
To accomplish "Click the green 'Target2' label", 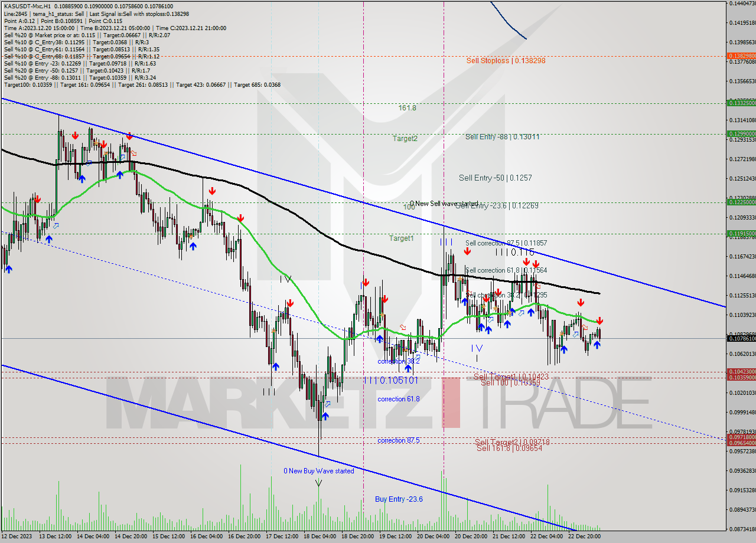I will coord(405,138).
